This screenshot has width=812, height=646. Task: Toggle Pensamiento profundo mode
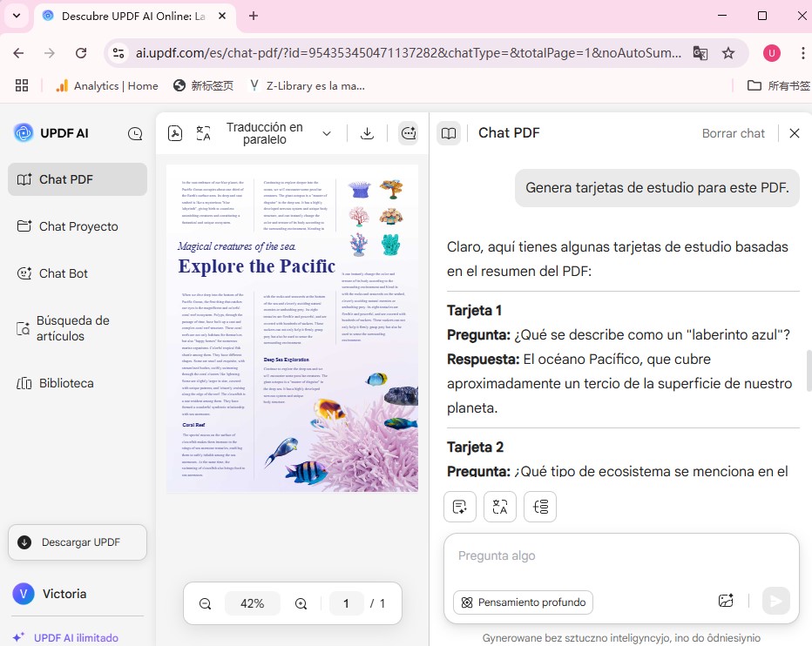coord(523,602)
